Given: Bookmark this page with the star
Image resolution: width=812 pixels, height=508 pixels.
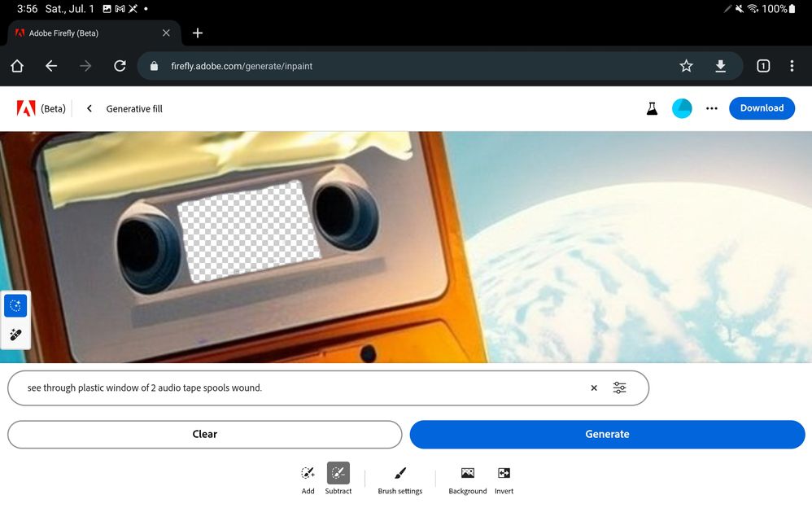Looking at the screenshot, I should pyautogui.click(x=686, y=66).
